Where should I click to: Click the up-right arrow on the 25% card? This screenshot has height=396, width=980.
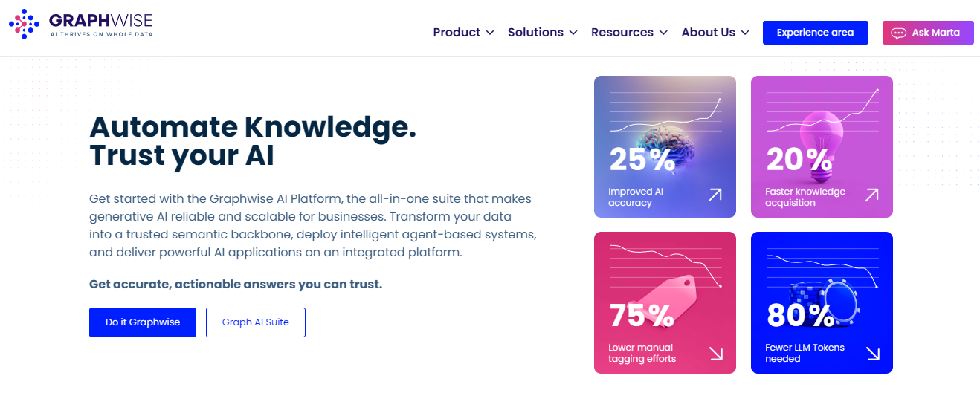pyautogui.click(x=715, y=195)
